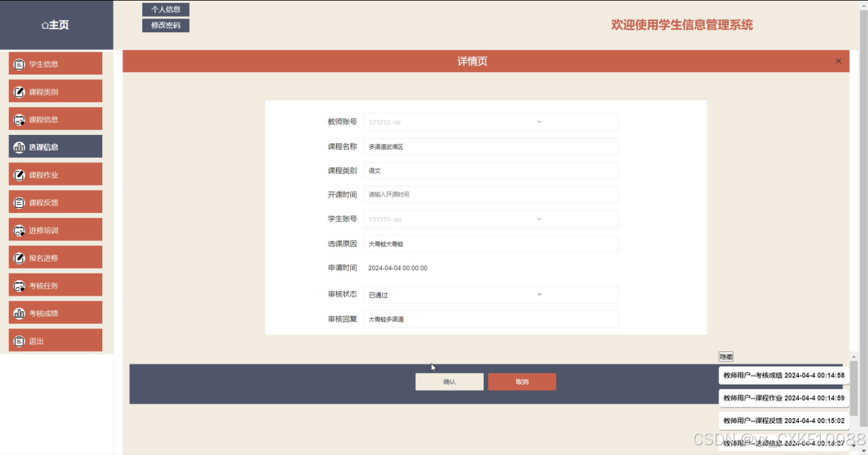868x455 pixels.
Task: Open the 课程类别 menu
Action: click(x=55, y=92)
